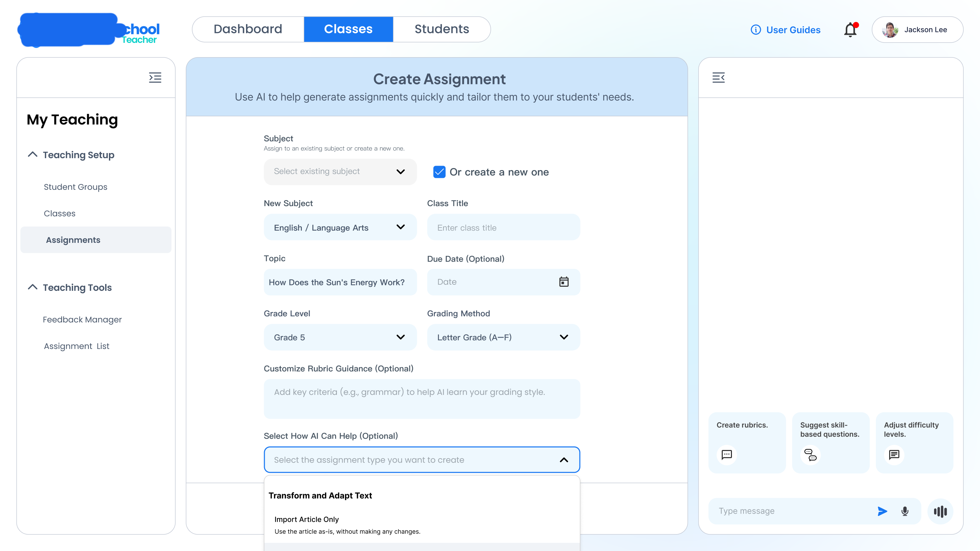Open the Grade Level dropdown showing Grade 5
Image resolution: width=980 pixels, height=551 pixels.
point(340,337)
